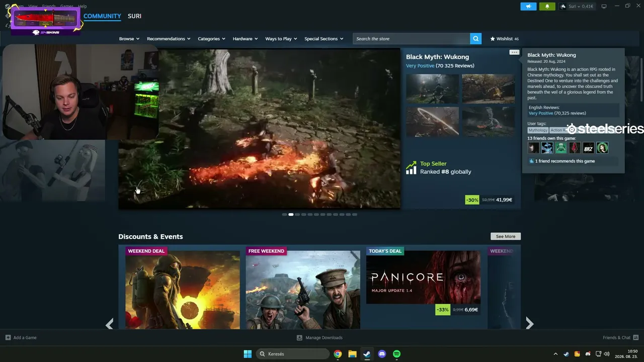Open the BRZ friend avatar
Viewport: 644px width, 362px height.
point(589,148)
